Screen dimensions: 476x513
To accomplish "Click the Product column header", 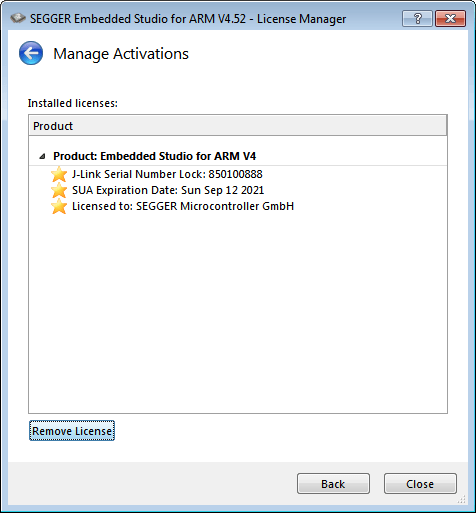I will coord(238,126).
